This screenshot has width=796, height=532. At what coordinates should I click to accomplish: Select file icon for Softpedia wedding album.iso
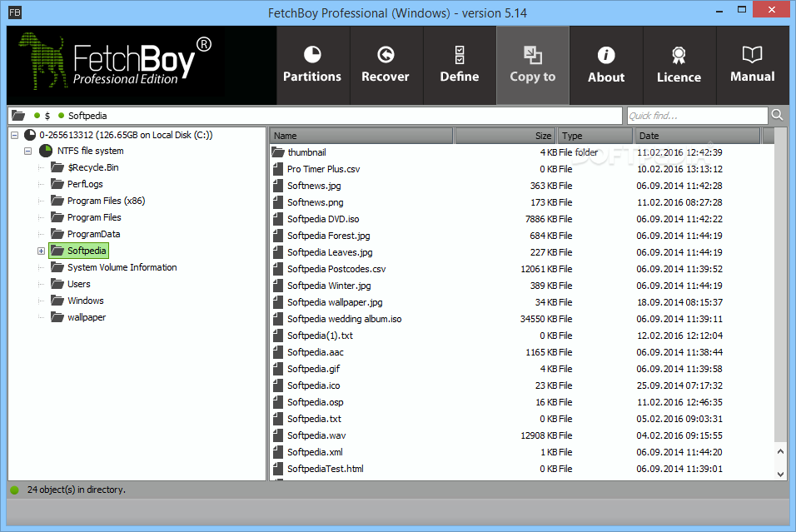(x=278, y=319)
